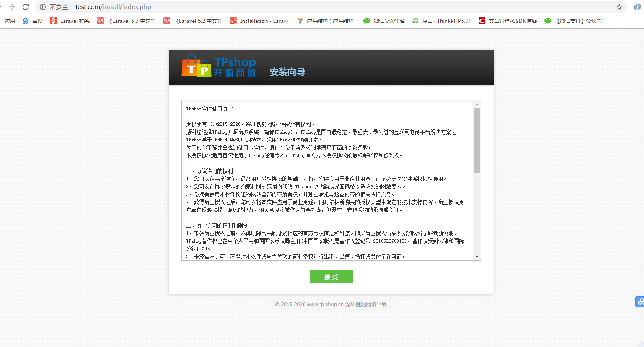
Task: Click the Baidu favicon on the bookmarks bar
Action: click(x=25, y=20)
